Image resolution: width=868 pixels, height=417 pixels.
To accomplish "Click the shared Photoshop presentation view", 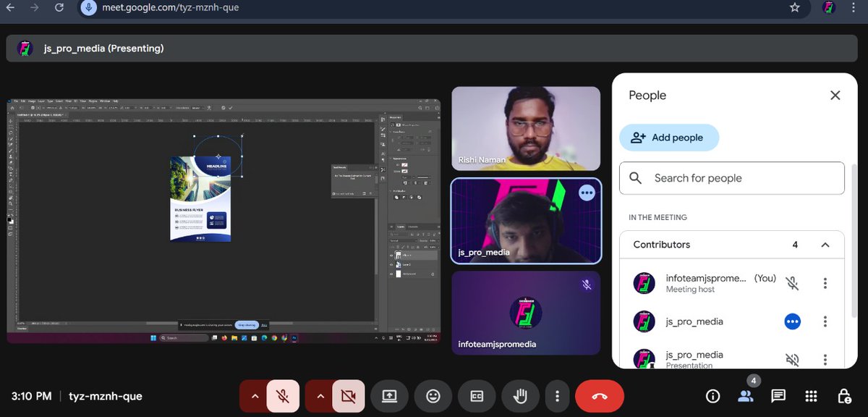I will pos(224,221).
